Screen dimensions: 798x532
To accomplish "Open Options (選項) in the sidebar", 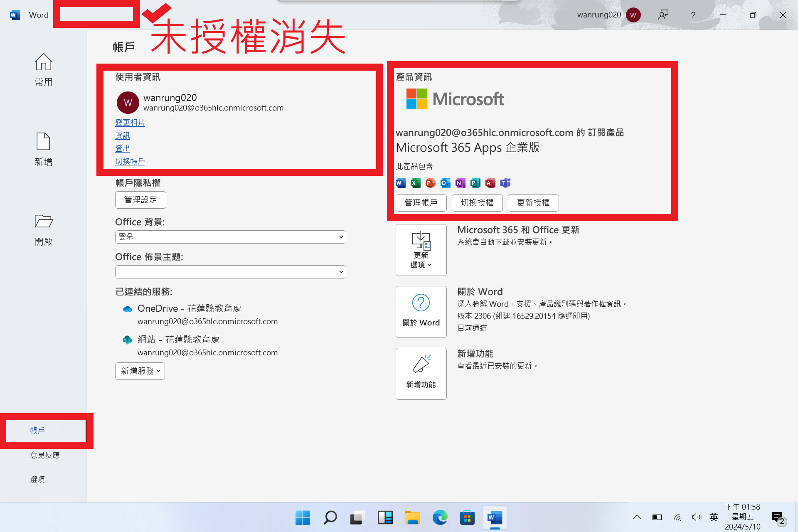I will [37, 480].
